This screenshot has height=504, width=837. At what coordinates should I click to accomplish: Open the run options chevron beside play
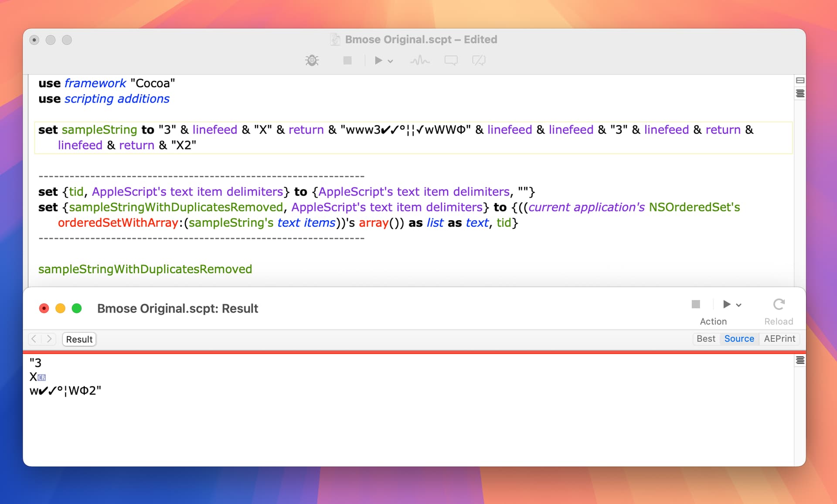tap(391, 61)
